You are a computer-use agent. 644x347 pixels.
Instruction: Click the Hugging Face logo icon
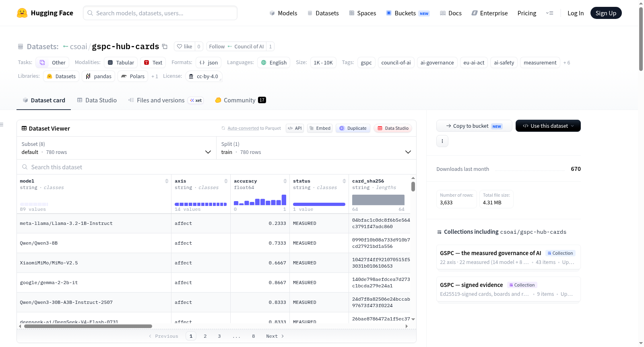(22, 13)
